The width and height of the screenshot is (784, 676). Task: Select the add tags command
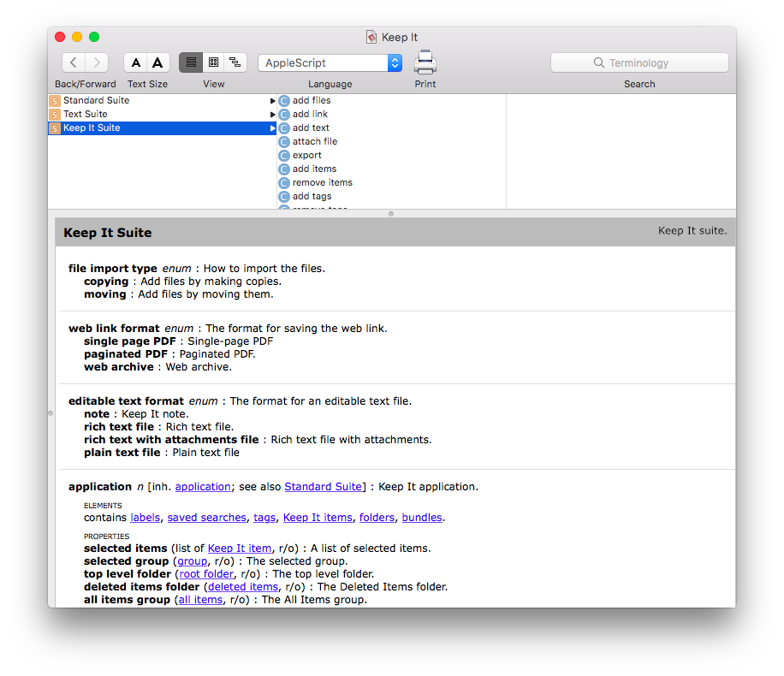[312, 197]
